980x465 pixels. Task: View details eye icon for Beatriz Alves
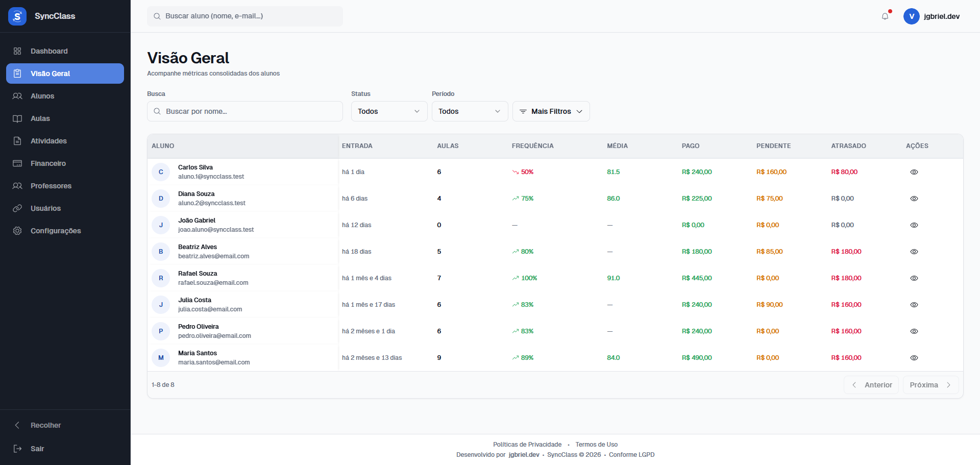tap(914, 252)
